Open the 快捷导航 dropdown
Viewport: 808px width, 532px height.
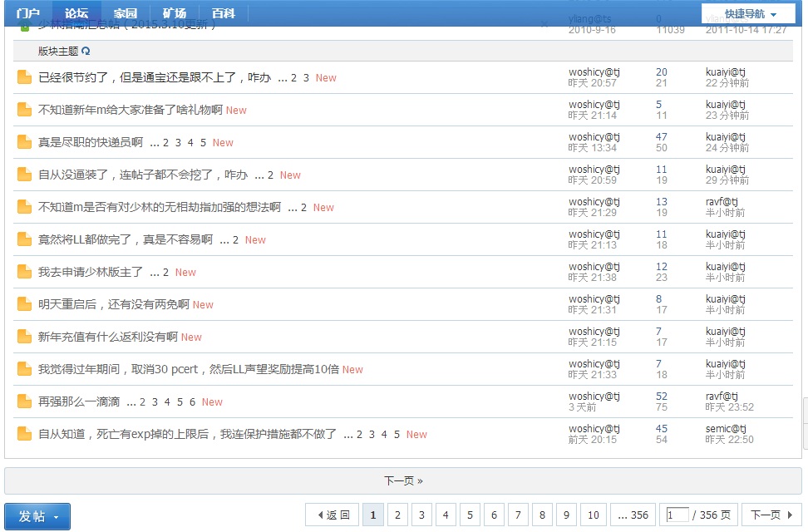click(x=751, y=14)
